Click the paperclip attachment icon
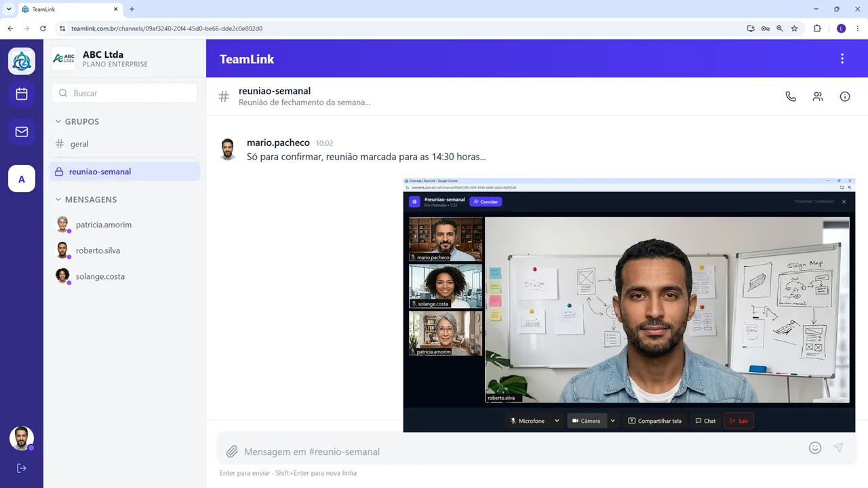The height and width of the screenshot is (488, 868). pyautogui.click(x=232, y=451)
